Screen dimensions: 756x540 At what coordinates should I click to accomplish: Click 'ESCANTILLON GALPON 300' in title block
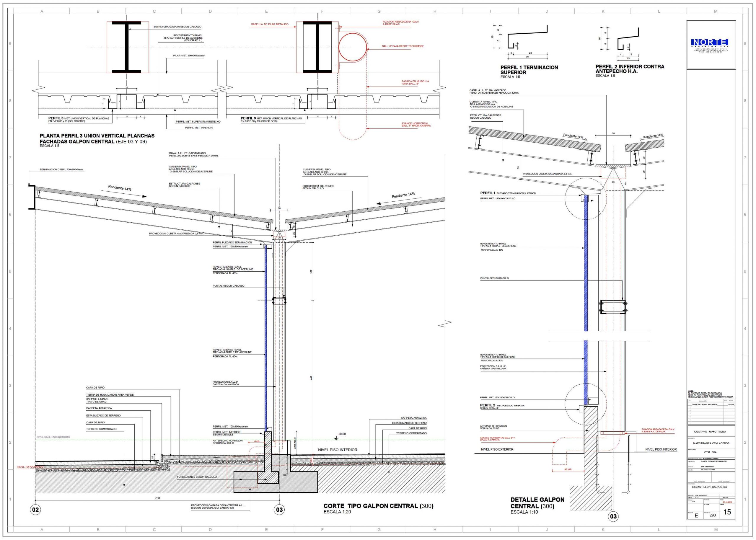coord(709,487)
